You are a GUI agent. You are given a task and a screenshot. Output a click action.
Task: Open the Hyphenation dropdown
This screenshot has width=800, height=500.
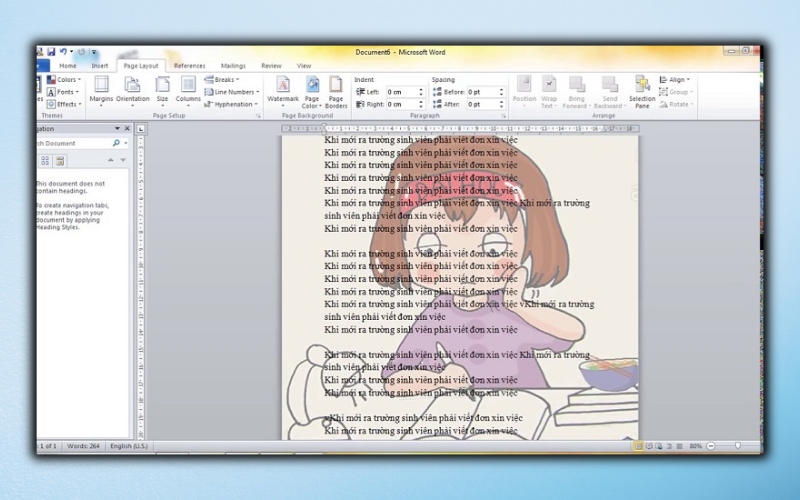coord(231,104)
